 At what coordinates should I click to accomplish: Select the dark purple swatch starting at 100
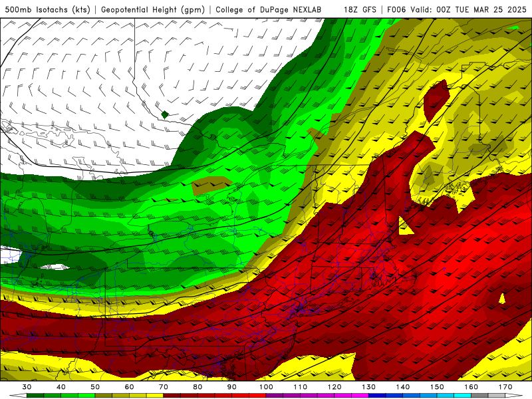click(x=275, y=396)
